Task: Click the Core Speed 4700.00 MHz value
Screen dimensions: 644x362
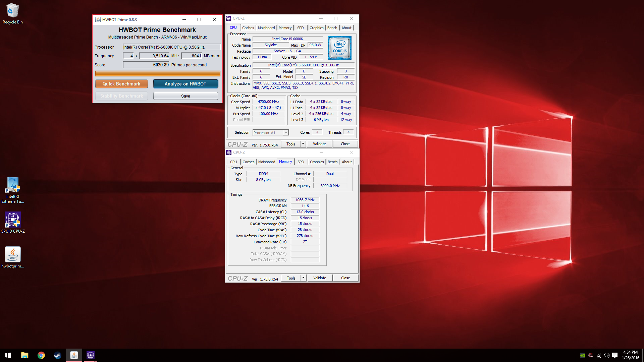Action: [x=268, y=102]
